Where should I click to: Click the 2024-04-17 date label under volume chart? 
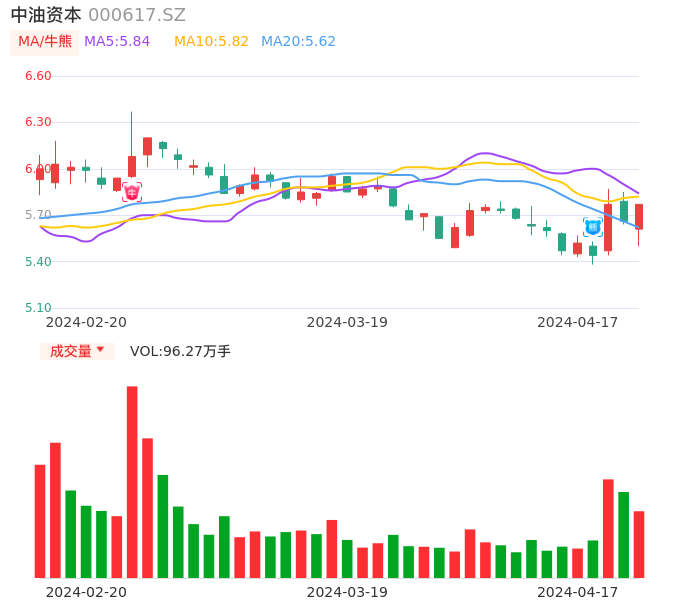coord(578,592)
